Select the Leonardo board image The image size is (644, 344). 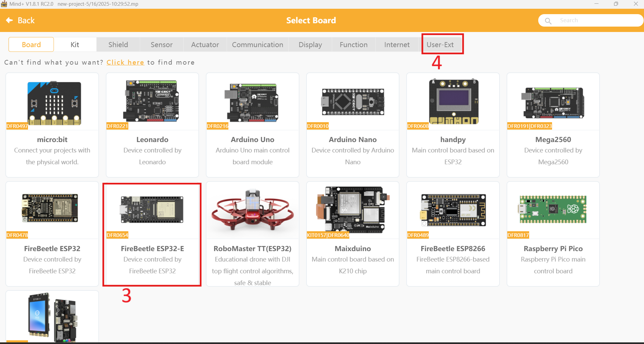[151, 101]
